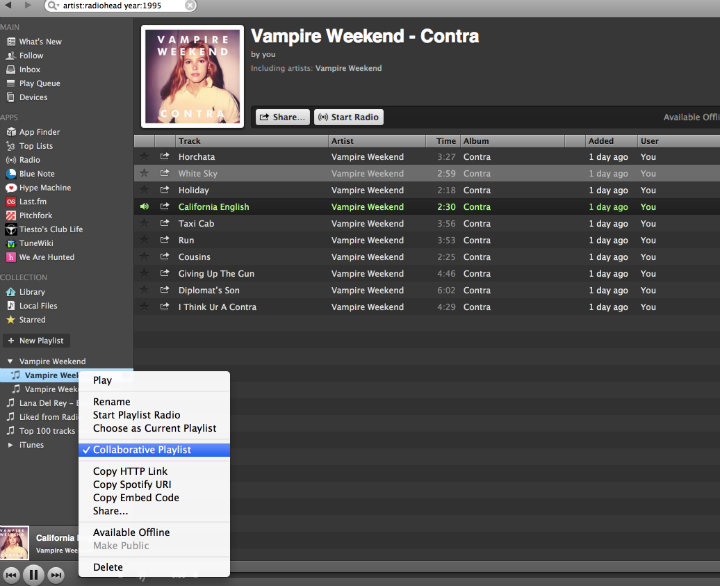This screenshot has height=586, width=720.
Task: Show the Play Queue
Action: (33, 83)
